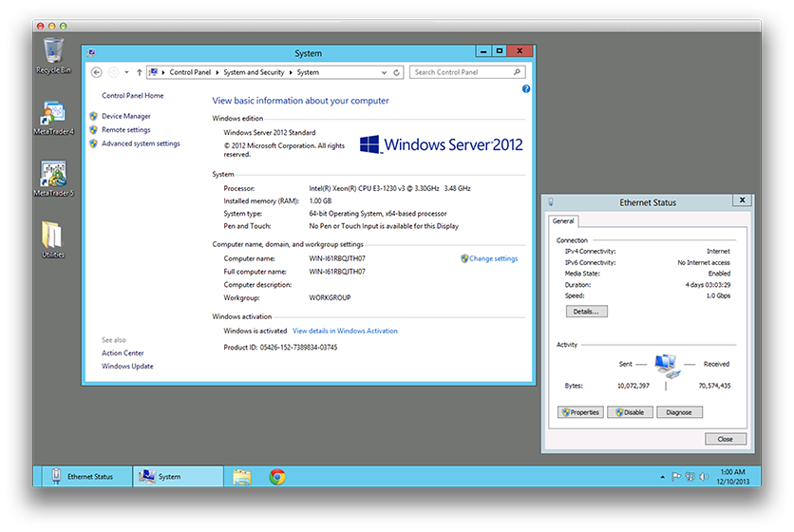The image size is (794, 532).
Task: Click the search magnifier in Control Panel
Action: pos(517,72)
